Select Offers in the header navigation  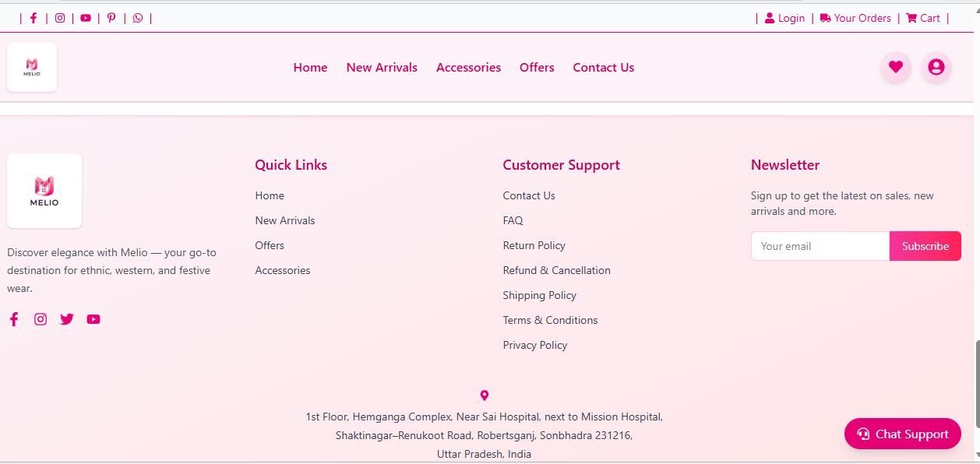[537, 68]
